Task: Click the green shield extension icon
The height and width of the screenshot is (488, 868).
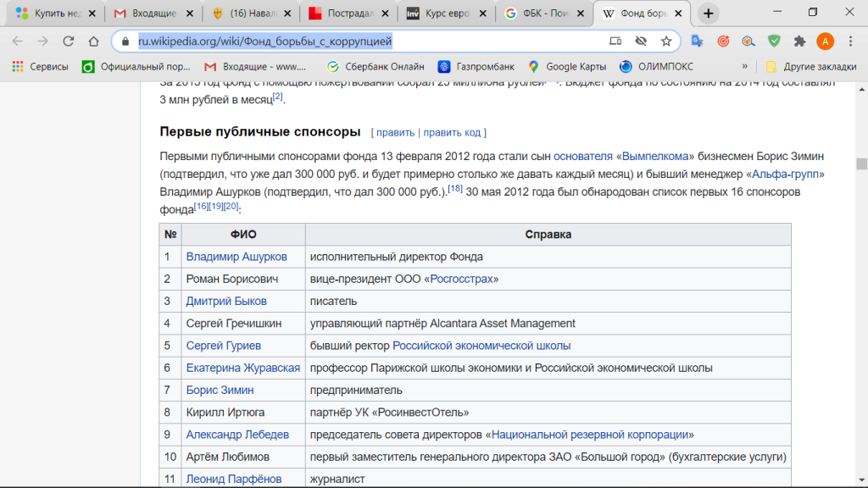Action: point(774,41)
